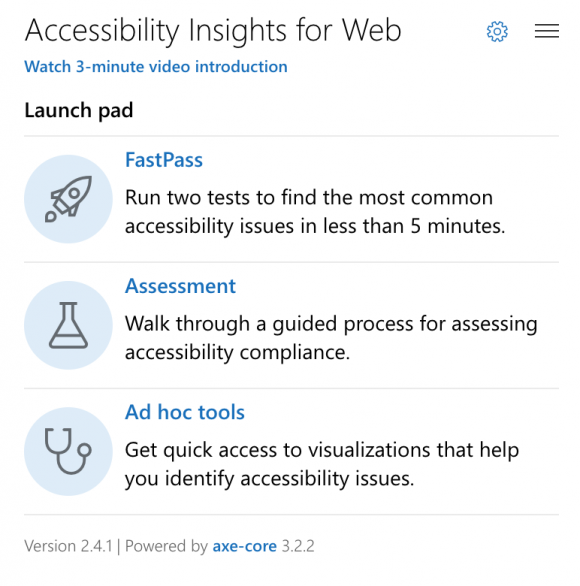The height and width of the screenshot is (586, 580).
Task: Open settings with the gear icon
Action: (497, 31)
